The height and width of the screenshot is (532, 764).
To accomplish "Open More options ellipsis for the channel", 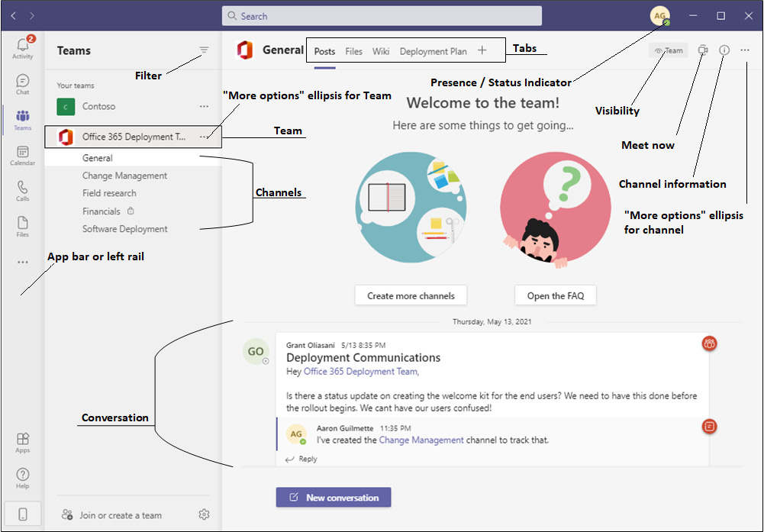I will (x=745, y=50).
